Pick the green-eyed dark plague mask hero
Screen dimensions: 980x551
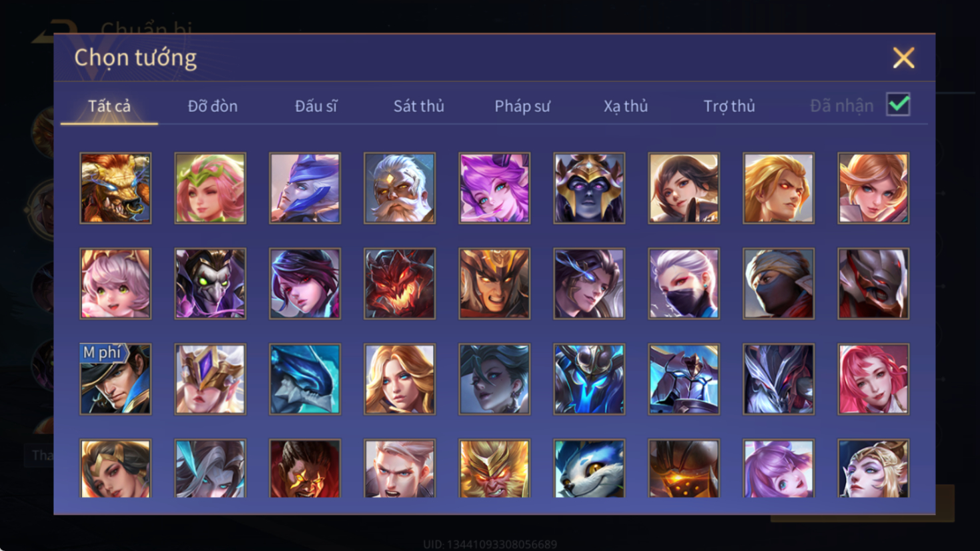pos(210,284)
